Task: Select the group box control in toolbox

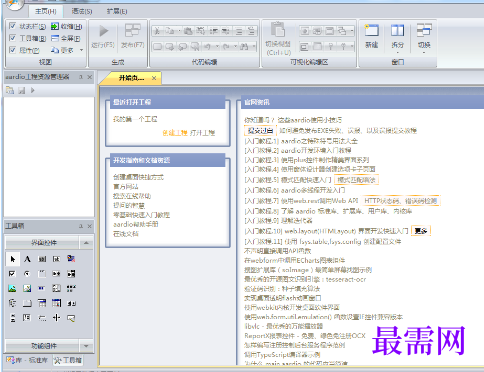Action: [x=42, y=274]
